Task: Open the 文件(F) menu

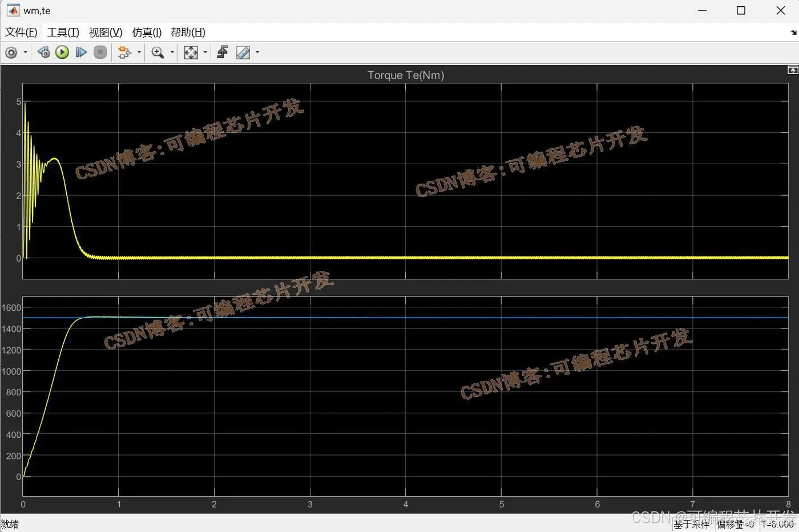Action: coord(21,33)
